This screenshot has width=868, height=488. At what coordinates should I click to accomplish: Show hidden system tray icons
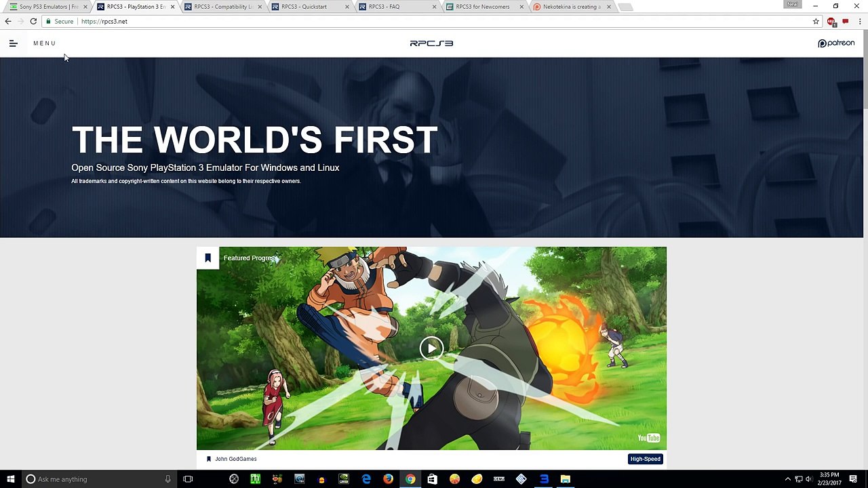coord(787,479)
